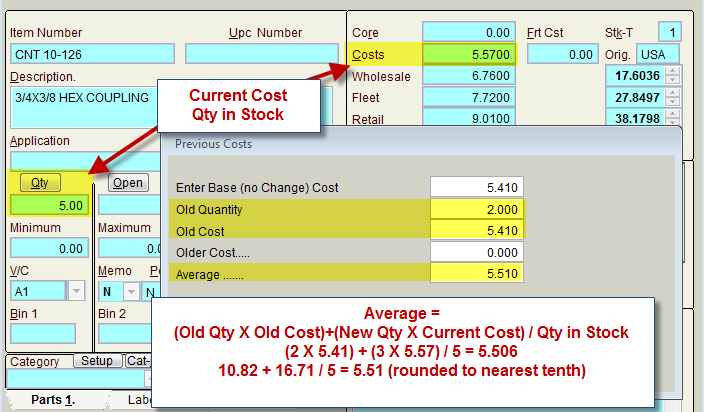
Task: Increase the 17.6036 margin with up arrow
Action: click(x=672, y=71)
